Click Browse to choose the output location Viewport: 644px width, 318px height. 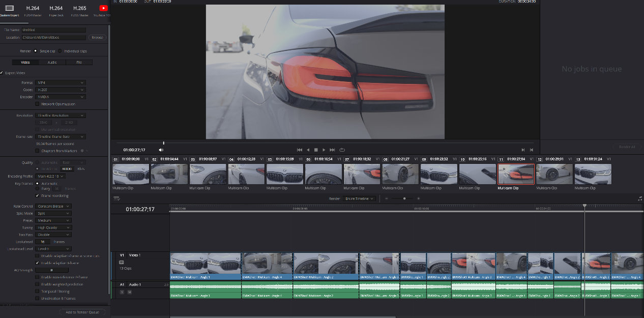point(97,38)
